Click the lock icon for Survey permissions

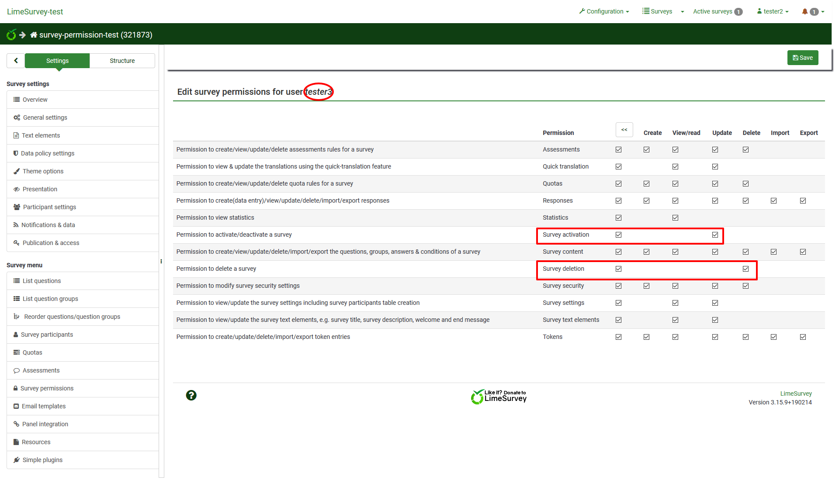(16, 388)
